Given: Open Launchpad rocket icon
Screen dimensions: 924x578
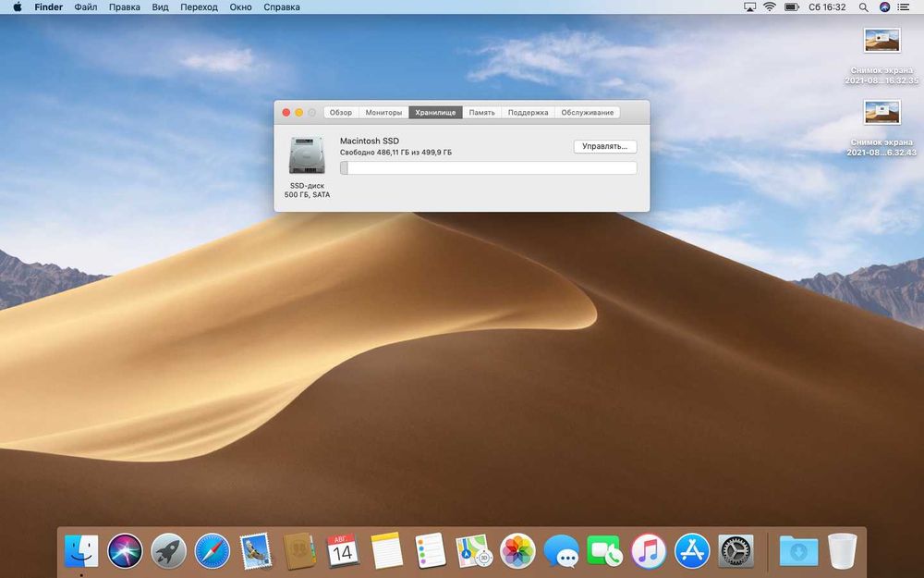Looking at the screenshot, I should pyautogui.click(x=168, y=551).
